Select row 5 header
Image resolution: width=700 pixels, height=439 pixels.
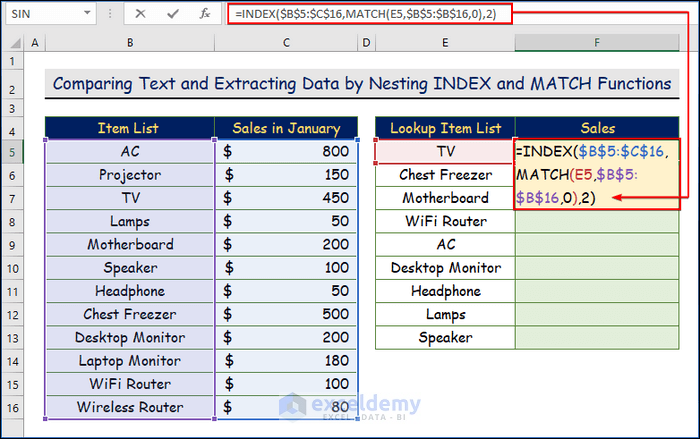click(x=12, y=152)
